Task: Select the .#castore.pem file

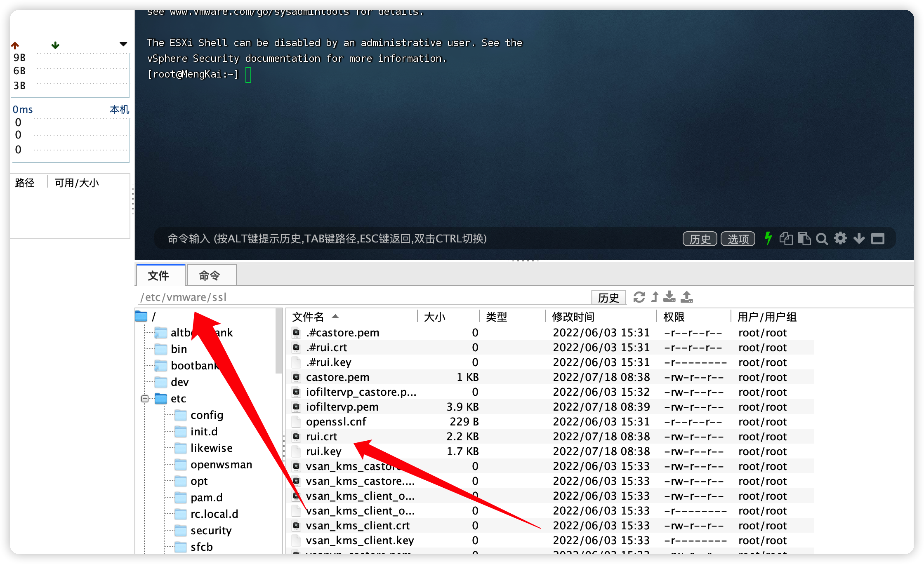Action: (x=551, y=333)
